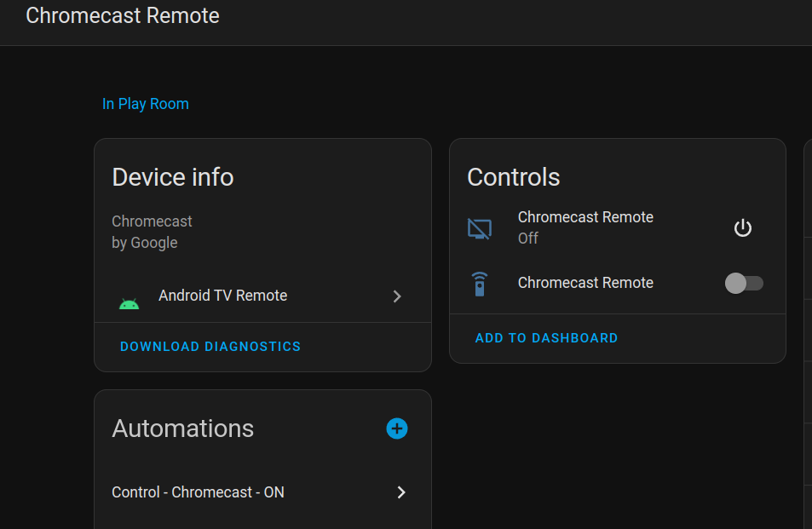Click ADD TO DASHBOARD
Viewport: 812px width, 529px height.
pyautogui.click(x=546, y=338)
